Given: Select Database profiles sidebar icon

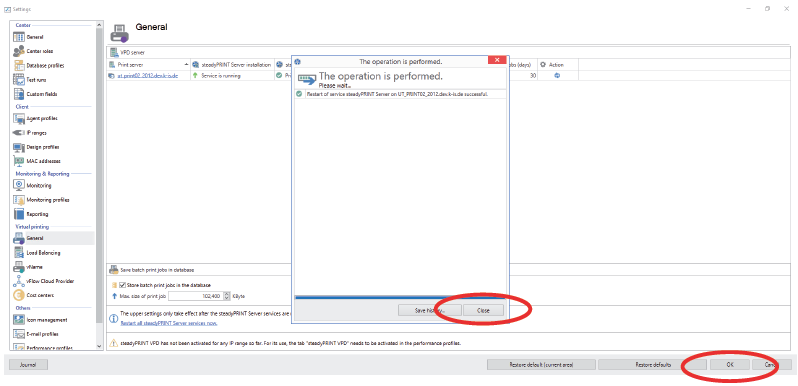Looking at the screenshot, I should coord(19,65).
